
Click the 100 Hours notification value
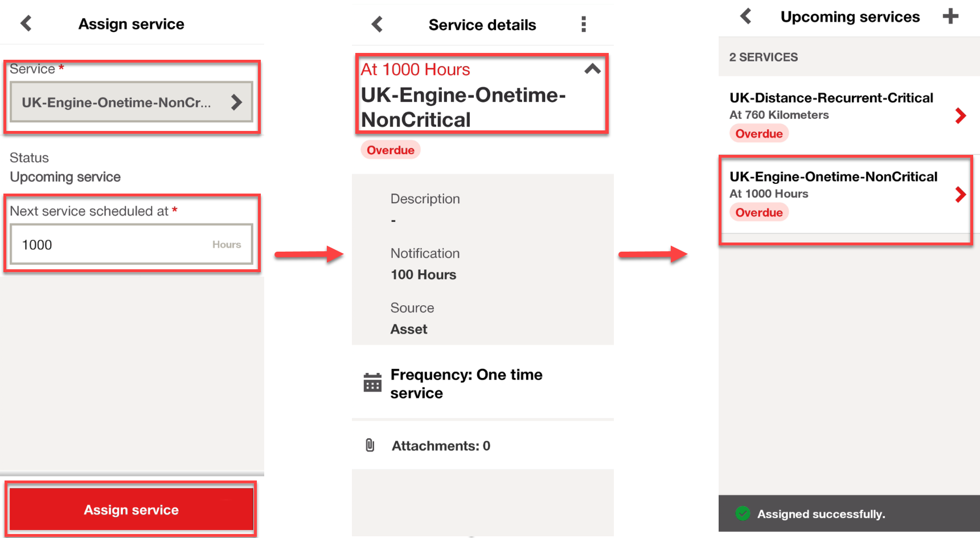424,274
